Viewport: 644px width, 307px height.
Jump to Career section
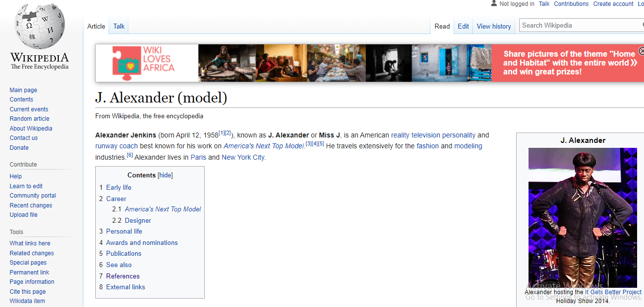(x=116, y=199)
